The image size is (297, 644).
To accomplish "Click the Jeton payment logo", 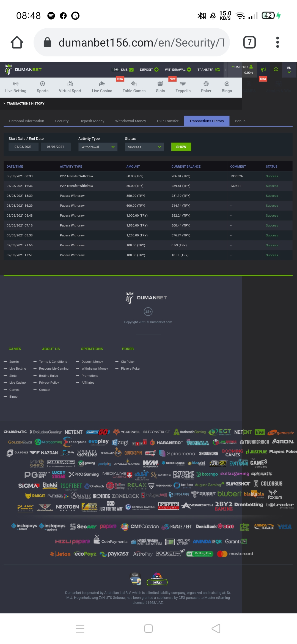I will click(60, 554).
